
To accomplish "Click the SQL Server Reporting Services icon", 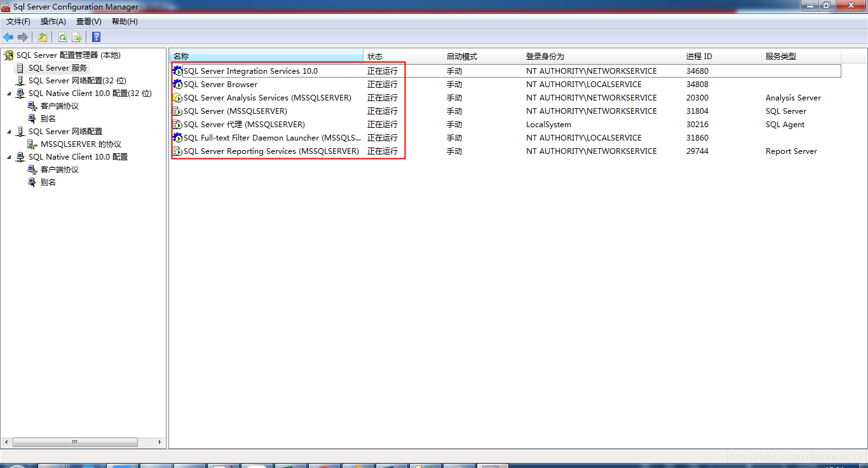I will coord(178,151).
